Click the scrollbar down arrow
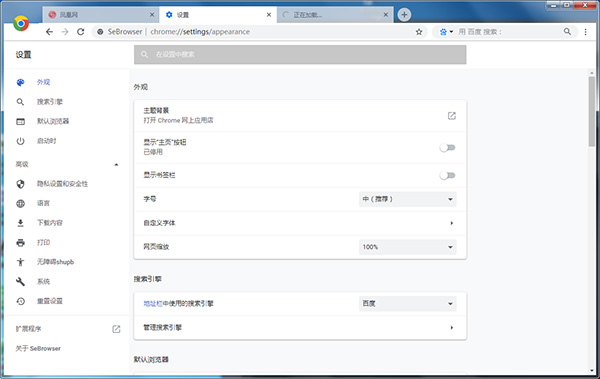The image size is (600, 379). [592, 371]
